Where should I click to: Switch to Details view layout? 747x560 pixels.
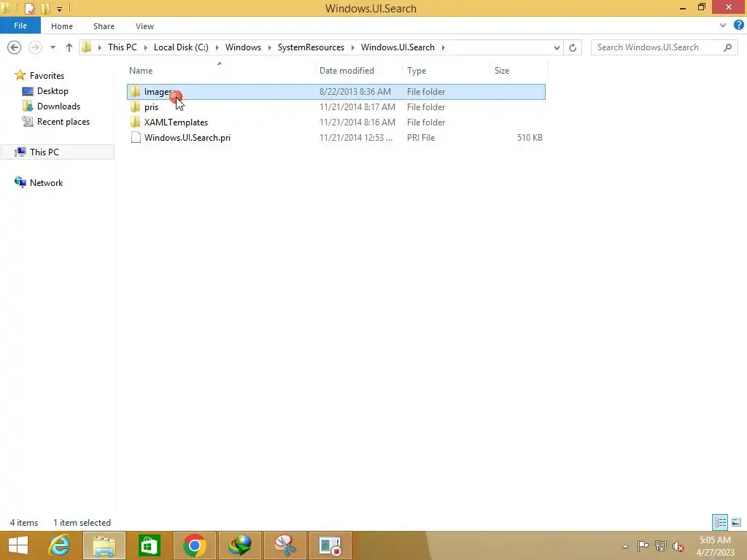click(x=720, y=522)
